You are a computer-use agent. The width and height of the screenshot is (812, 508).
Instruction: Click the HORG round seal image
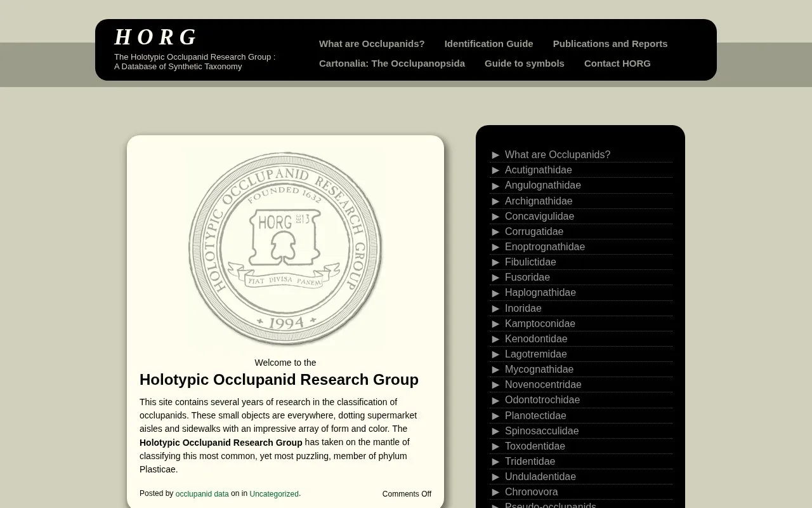point(285,249)
